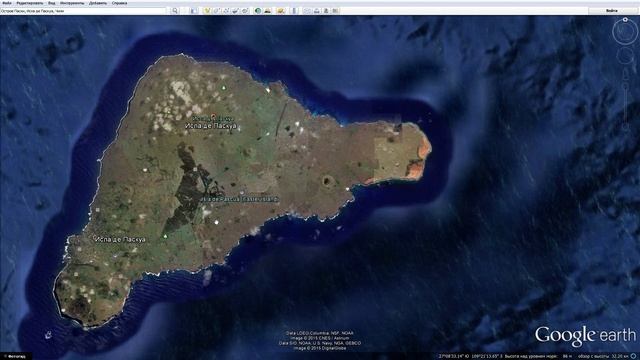Select the Add Polygon tool icon
Image resolution: width=640 pixels, height=360 pixels.
pos(216,11)
